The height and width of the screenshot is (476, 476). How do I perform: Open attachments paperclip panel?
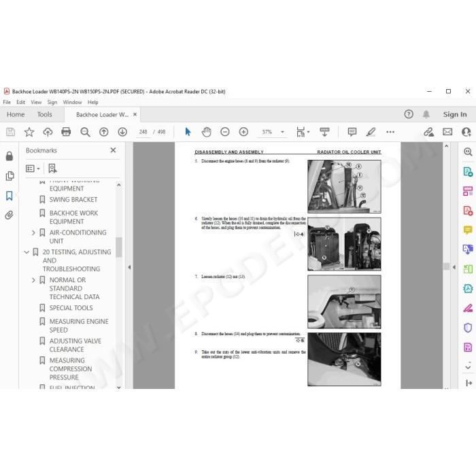point(10,216)
